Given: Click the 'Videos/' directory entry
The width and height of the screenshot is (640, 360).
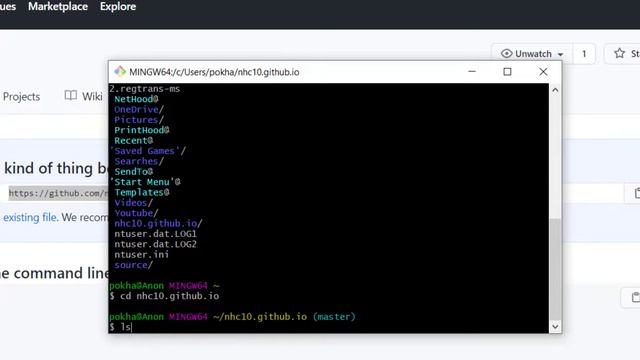Looking at the screenshot, I should [133, 203].
